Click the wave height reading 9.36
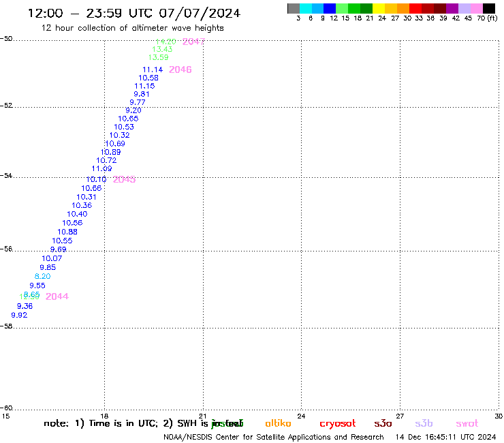 click(x=25, y=306)
